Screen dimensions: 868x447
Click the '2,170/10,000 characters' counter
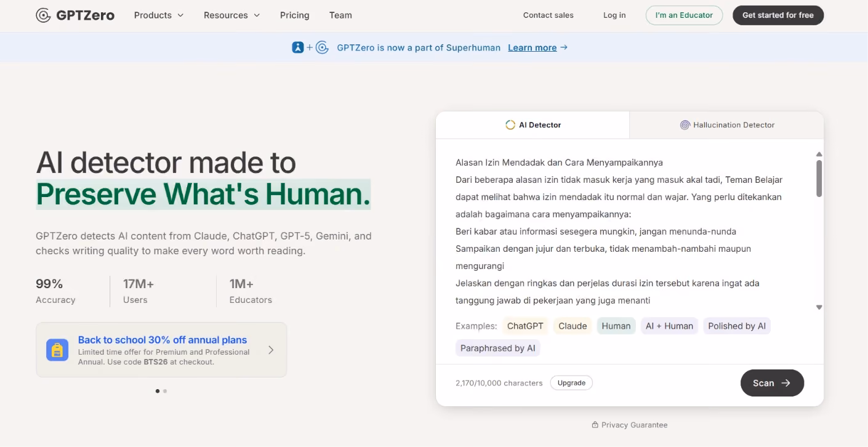pyautogui.click(x=499, y=383)
